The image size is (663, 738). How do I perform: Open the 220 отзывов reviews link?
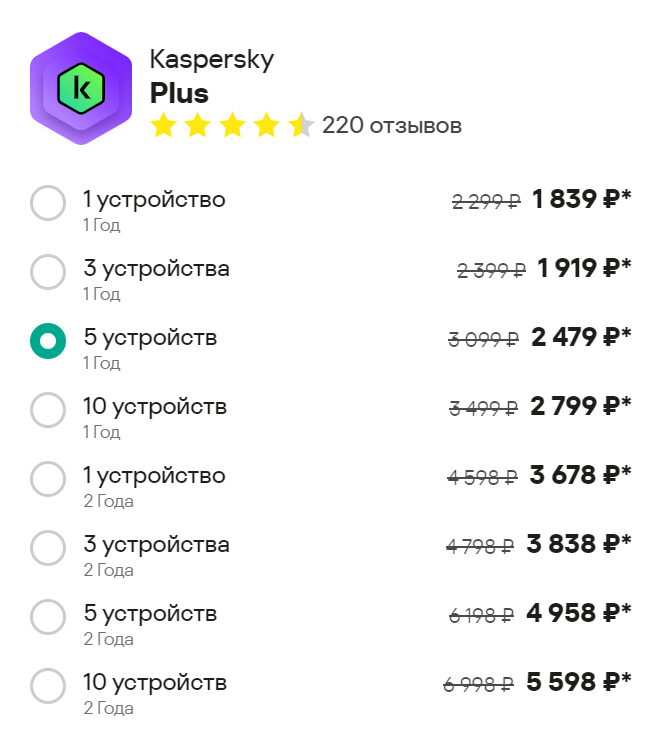(x=392, y=125)
